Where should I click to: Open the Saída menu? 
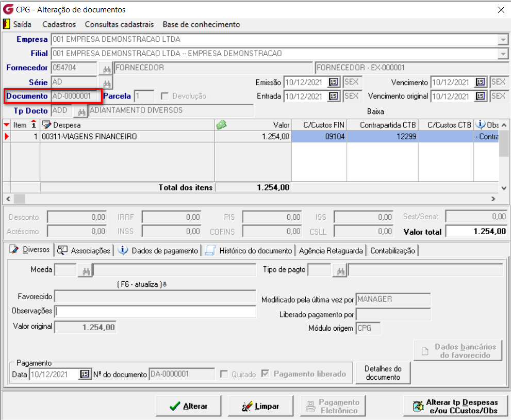(x=22, y=24)
